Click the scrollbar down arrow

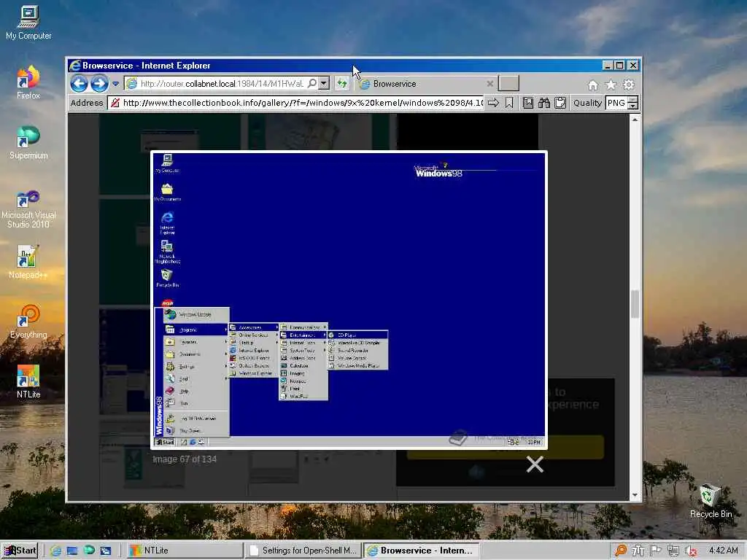pos(635,495)
